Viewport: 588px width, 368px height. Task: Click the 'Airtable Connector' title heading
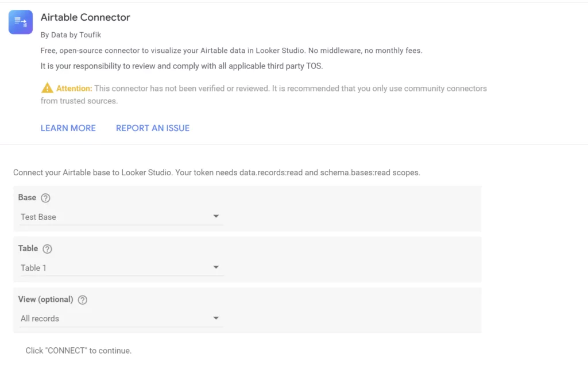[85, 17]
